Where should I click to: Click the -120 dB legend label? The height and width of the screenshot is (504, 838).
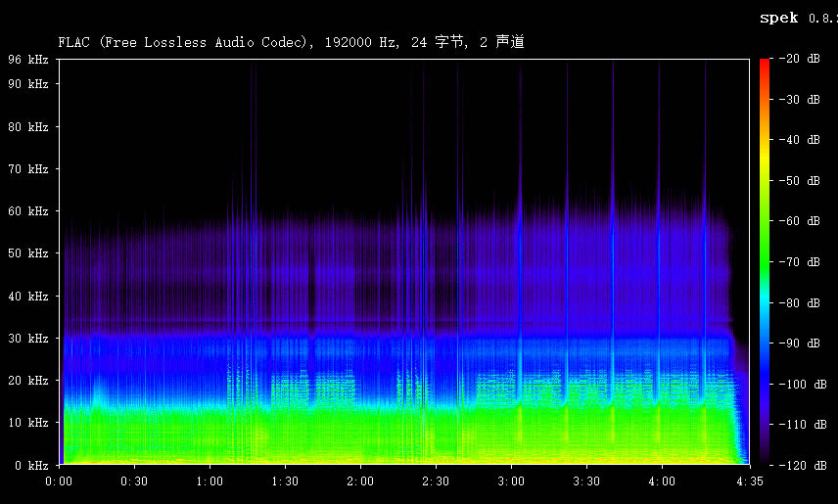click(x=803, y=465)
